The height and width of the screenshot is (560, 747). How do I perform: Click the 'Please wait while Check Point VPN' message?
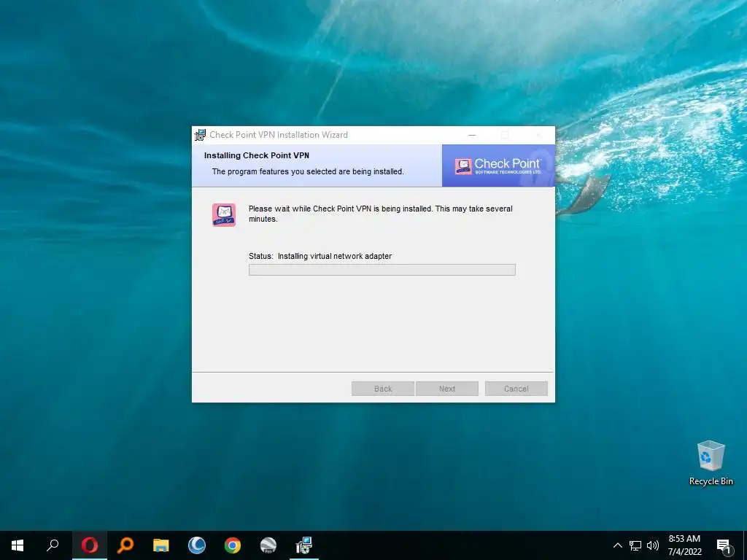[x=381, y=214]
